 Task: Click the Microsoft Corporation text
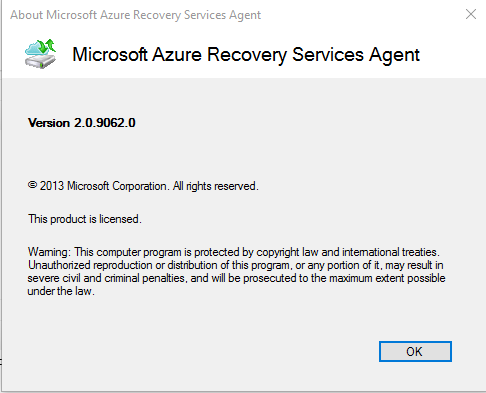[x=117, y=186]
